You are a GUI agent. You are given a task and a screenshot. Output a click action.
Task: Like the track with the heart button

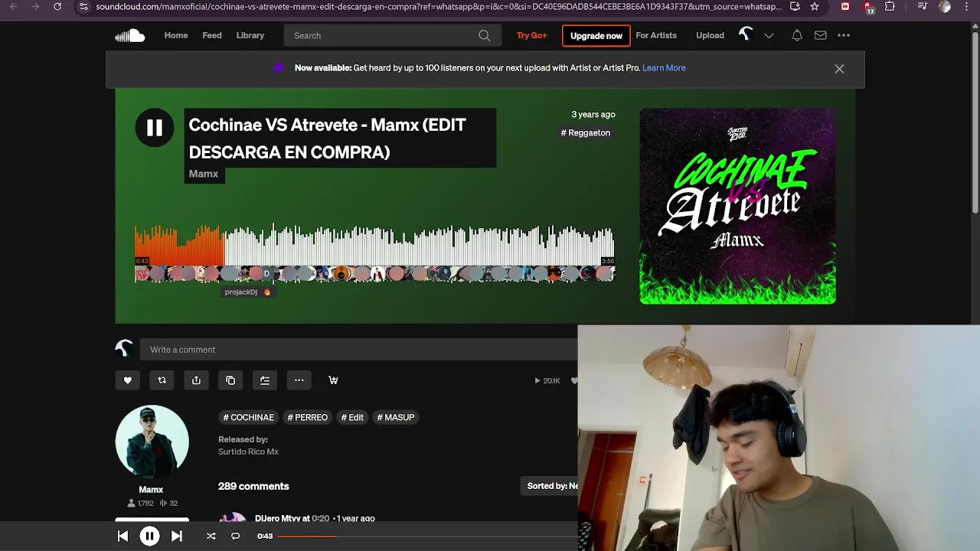pos(128,380)
